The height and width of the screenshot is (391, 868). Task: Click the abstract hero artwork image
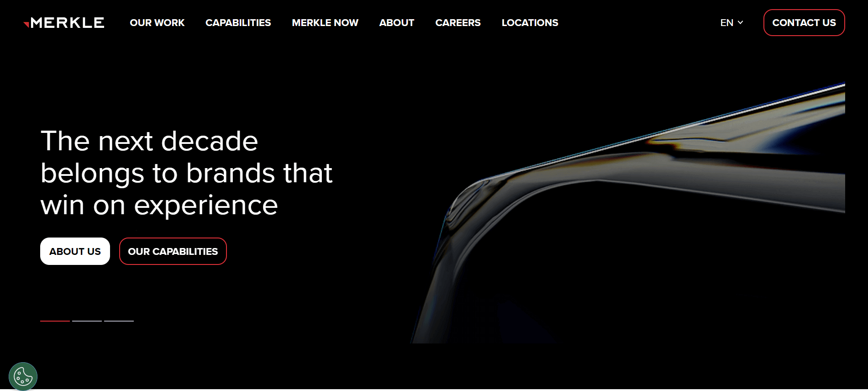click(x=628, y=212)
